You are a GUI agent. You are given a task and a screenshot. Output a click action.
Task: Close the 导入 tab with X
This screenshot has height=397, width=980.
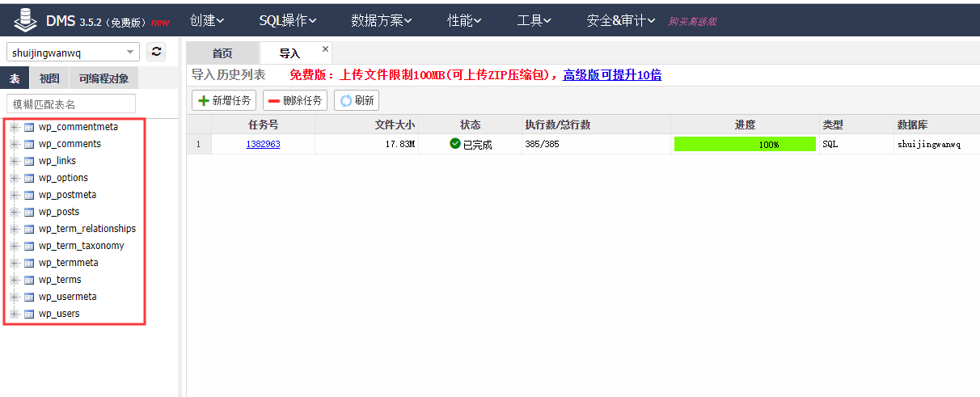coord(325,49)
